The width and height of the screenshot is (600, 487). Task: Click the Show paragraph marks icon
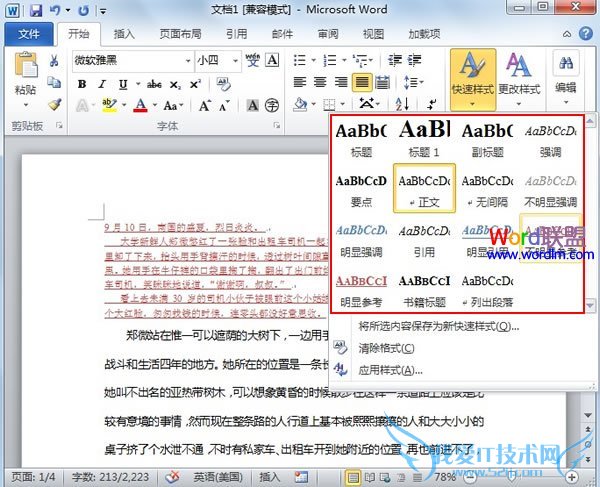pos(432,104)
